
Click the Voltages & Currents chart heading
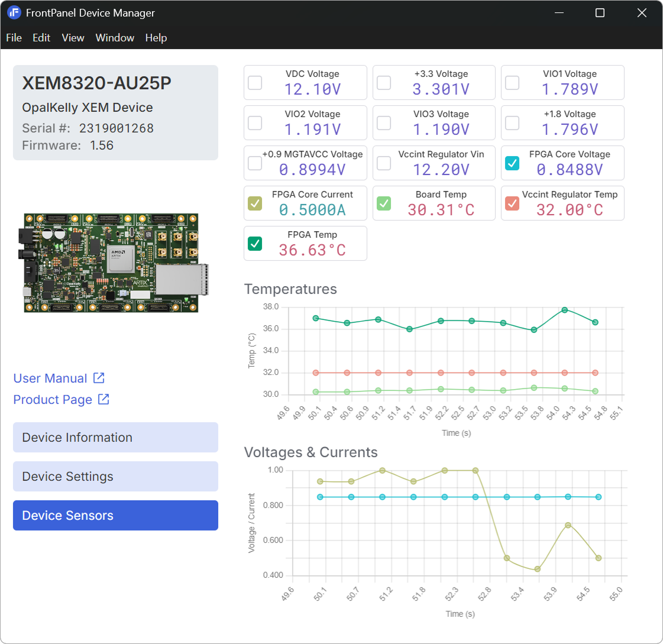coord(311,452)
